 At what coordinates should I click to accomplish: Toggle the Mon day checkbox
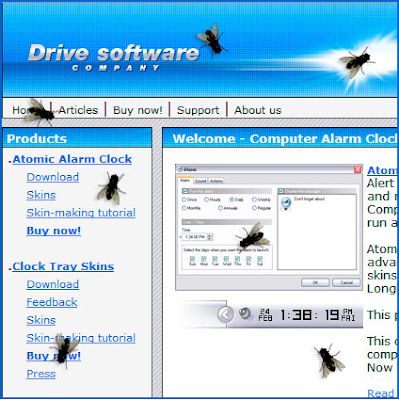(204, 259)
